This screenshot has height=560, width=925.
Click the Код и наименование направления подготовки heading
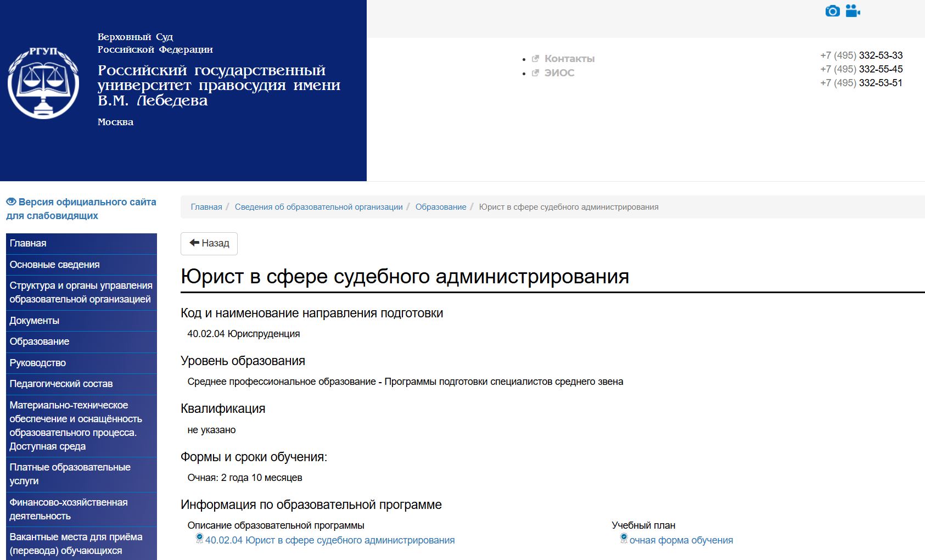[x=312, y=313]
